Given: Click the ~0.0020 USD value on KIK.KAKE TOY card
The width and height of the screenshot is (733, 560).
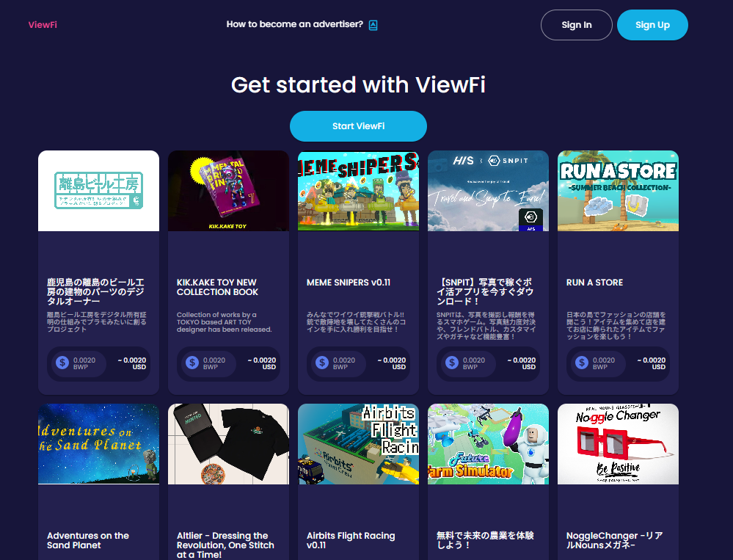Looking at the screenshot, I should [262, 363].
